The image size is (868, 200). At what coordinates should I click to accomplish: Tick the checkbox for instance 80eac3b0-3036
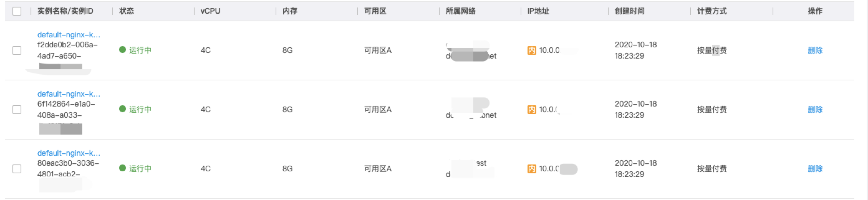17,169
